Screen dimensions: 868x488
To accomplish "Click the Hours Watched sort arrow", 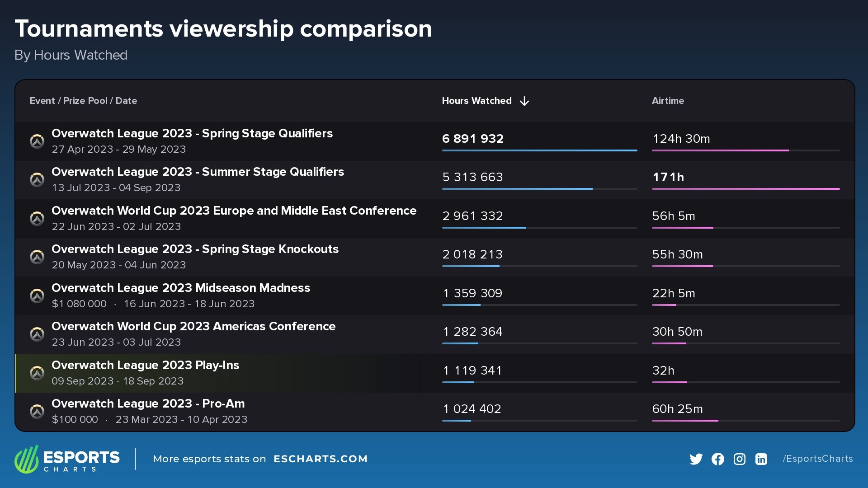I will coord(524,101).
